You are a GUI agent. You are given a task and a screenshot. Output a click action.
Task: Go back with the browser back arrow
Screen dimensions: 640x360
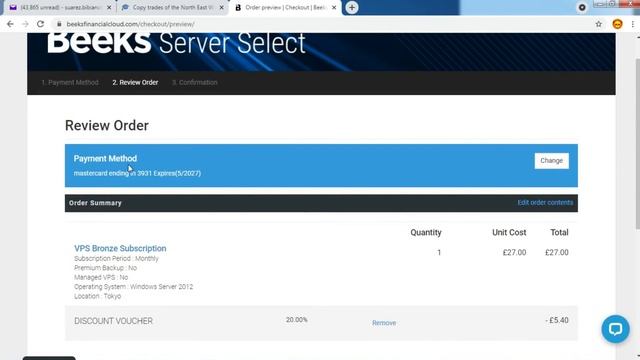coord(10,24)
